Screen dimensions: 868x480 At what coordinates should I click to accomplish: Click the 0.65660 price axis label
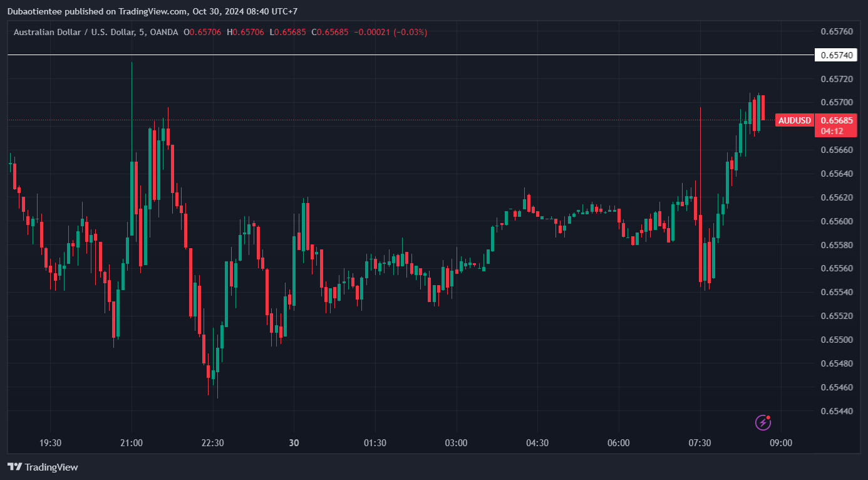tap(836, 150)
